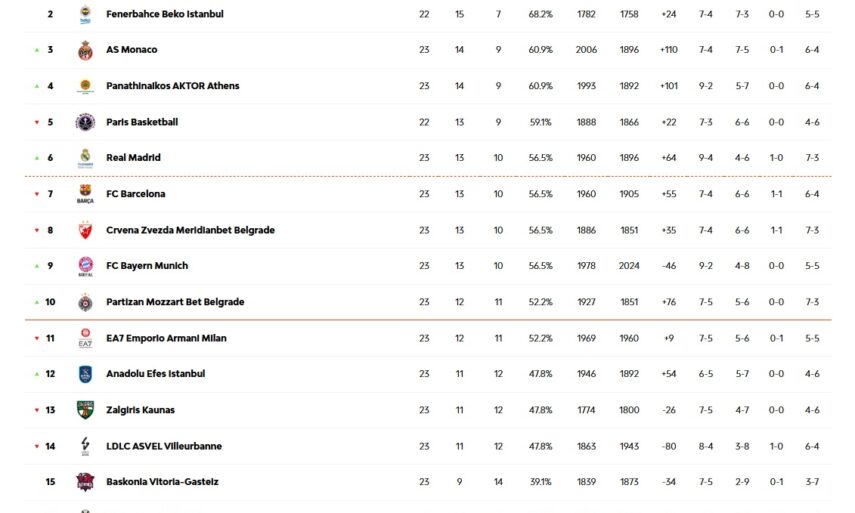
Task: Click the green up arrow beside rank 3
Action: point(37,50)
